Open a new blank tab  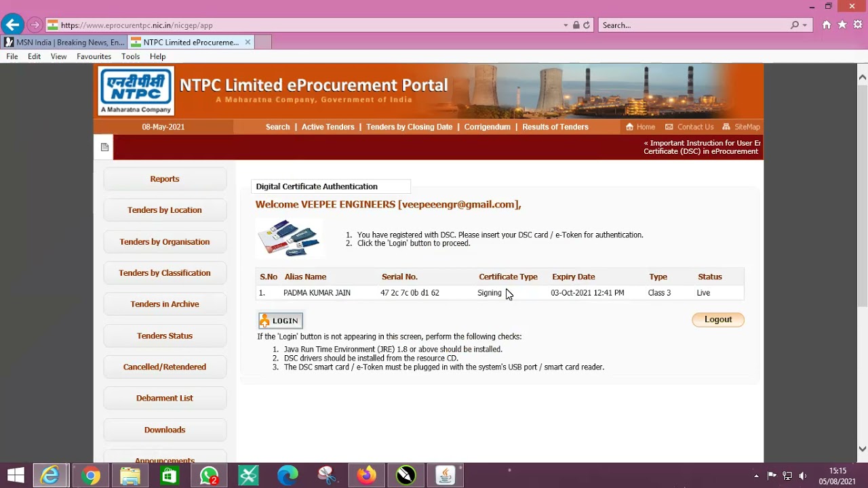[x=262, y=42]
